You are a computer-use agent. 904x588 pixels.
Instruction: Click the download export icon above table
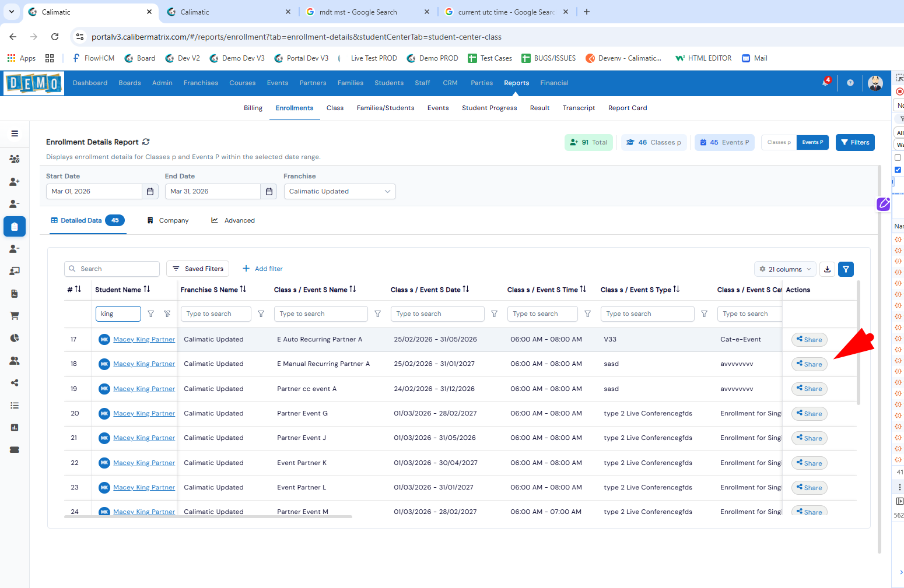click(827, 269)
